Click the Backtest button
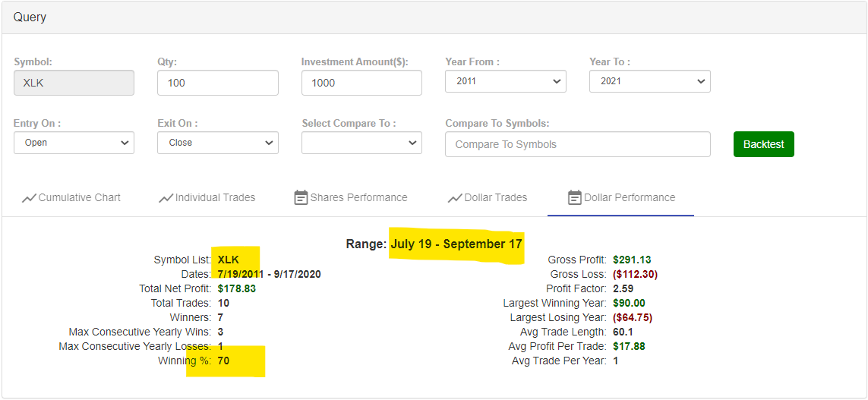 (763, 144)
